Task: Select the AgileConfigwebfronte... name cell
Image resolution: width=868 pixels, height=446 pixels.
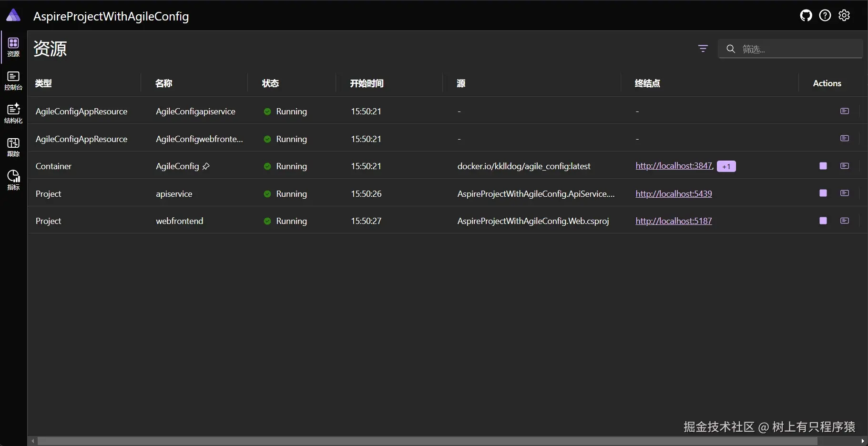Action: click(199, 139)
